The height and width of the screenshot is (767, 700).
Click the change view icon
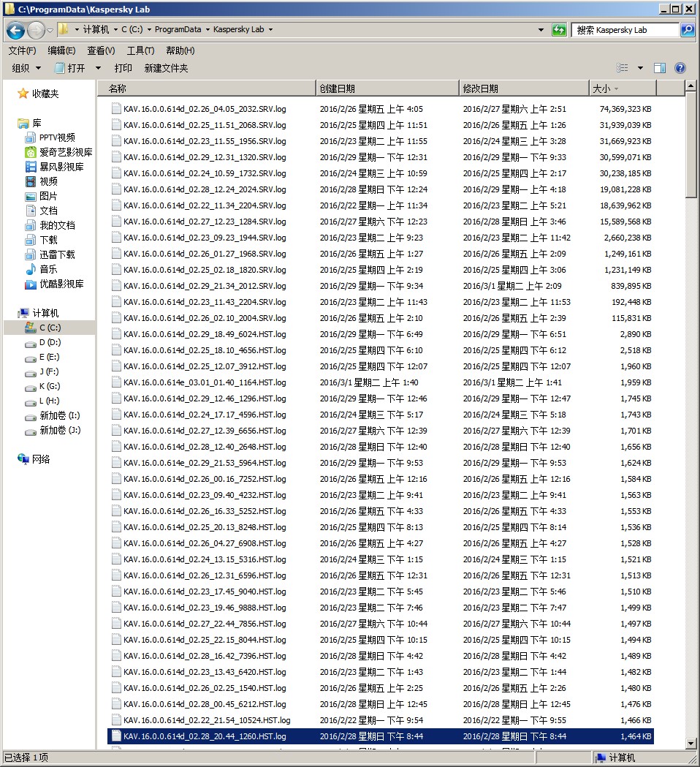coord(623,68)
